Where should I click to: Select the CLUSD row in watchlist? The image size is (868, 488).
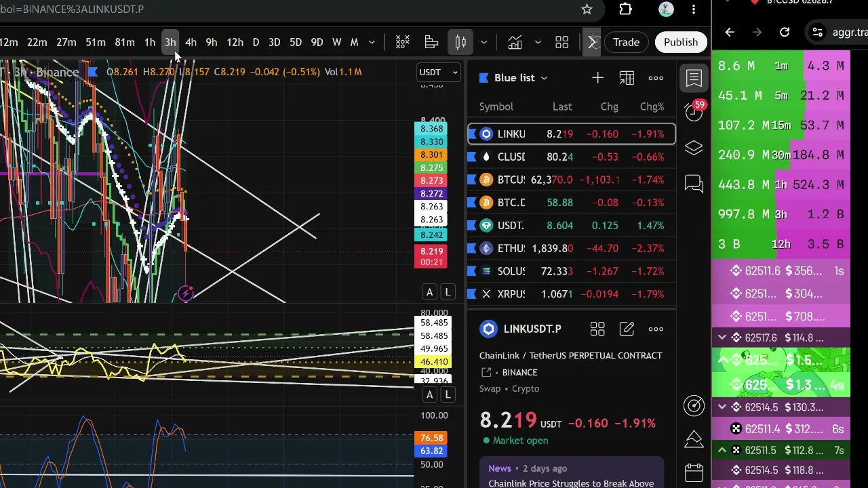click(572, 157)
